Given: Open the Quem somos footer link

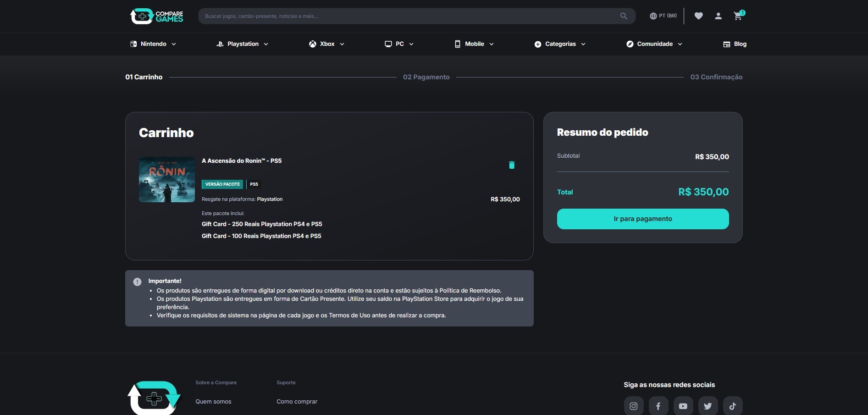Looking at the screenshot, I should click(213, 402).
